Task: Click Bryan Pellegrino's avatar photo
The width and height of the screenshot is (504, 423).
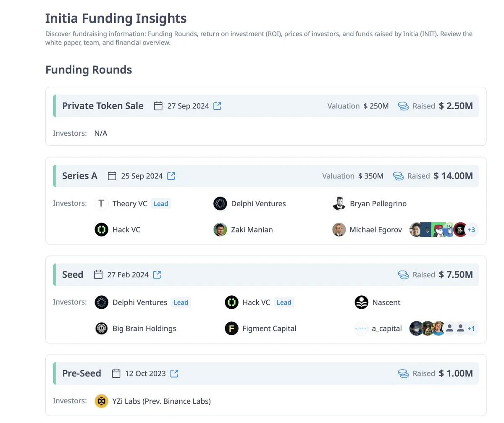Action: point(339,204)
